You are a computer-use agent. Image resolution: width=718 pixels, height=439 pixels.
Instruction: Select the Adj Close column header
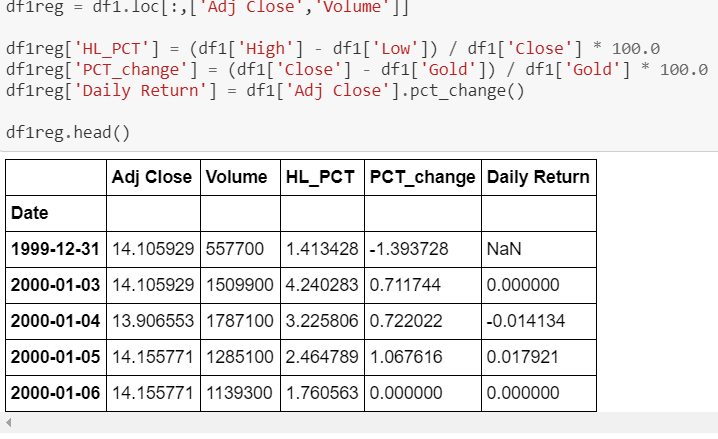(152, 178)
